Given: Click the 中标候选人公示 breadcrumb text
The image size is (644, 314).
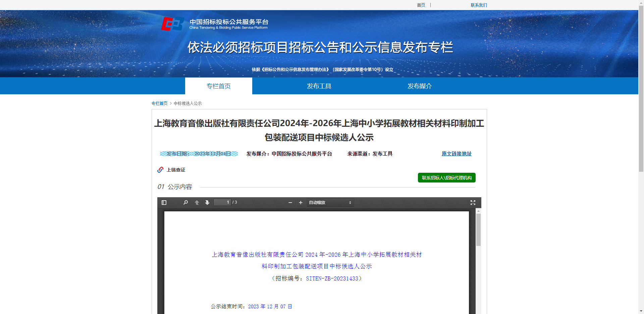Looking at the screenshot, I should coord(187,103).
